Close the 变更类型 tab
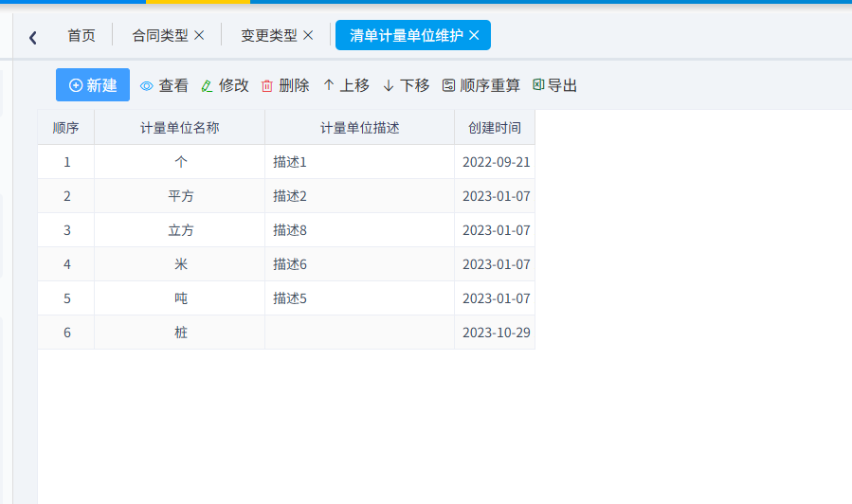Viewport: 852px width, 504px height. click(x=308, y=35)
